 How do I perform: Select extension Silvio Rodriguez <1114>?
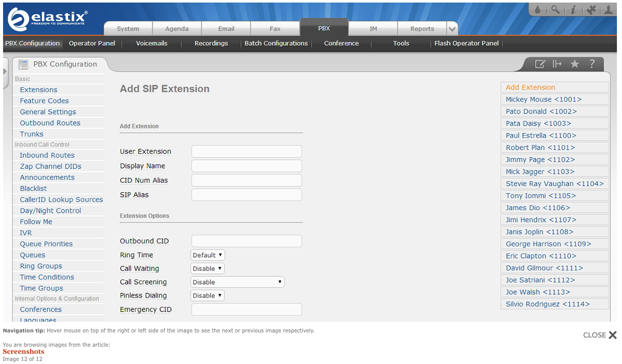(x=555, y=304)
